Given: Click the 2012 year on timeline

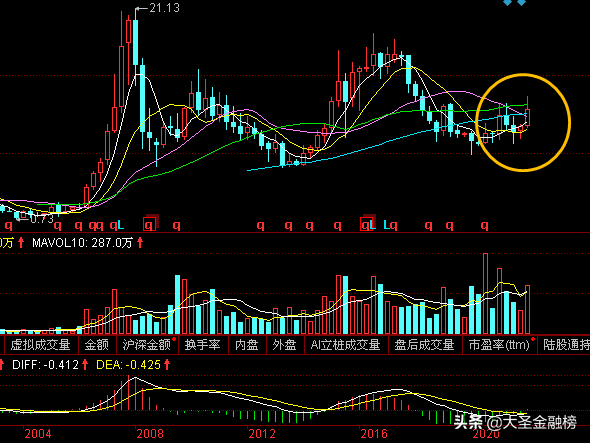Looking at the screenshot, I should [x=262, y=434].
